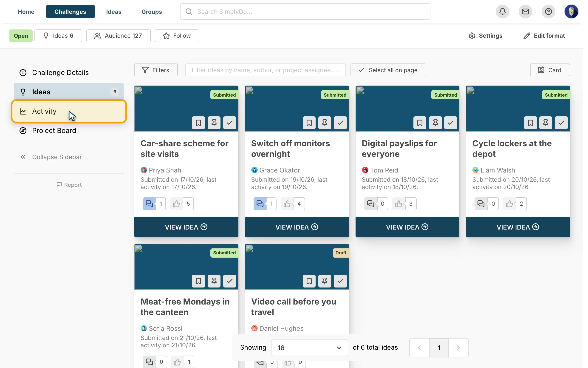Select the Digital payslips idea checkmark
Screen dimensions: 588x368
point(450,123)
